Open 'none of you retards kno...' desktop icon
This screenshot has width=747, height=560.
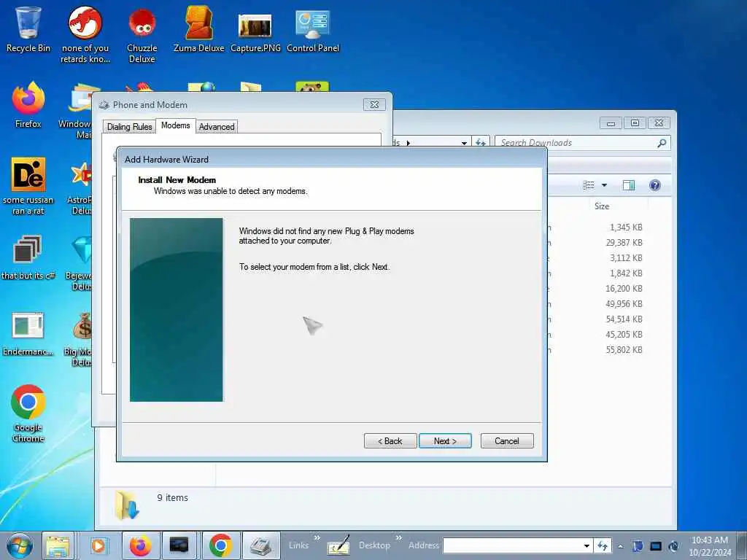pos(85,34)
